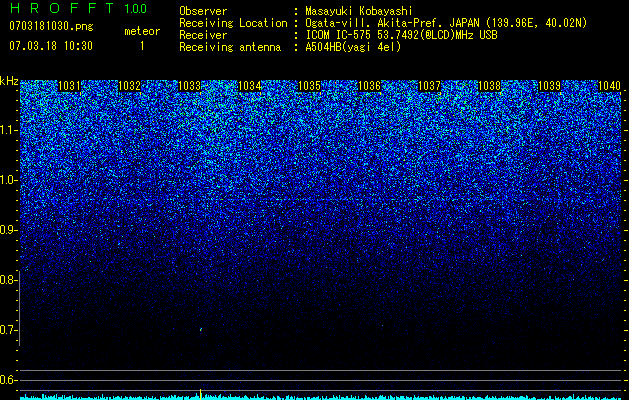The width and height of the screenshot is (629, 400).
Task: Select the observer name Masayuki Kobayashi
Action: (x=359, y=11)
